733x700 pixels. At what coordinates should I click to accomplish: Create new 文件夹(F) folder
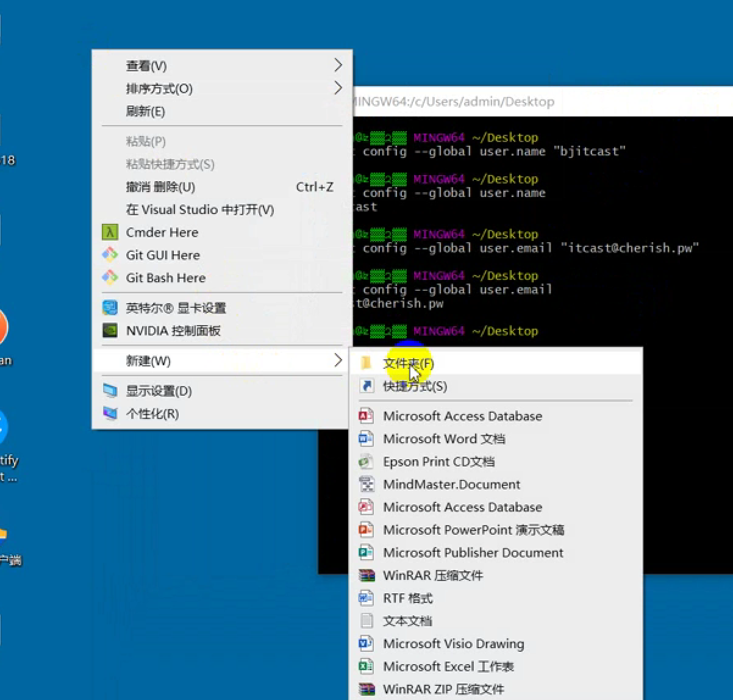[x=496, y=363]
